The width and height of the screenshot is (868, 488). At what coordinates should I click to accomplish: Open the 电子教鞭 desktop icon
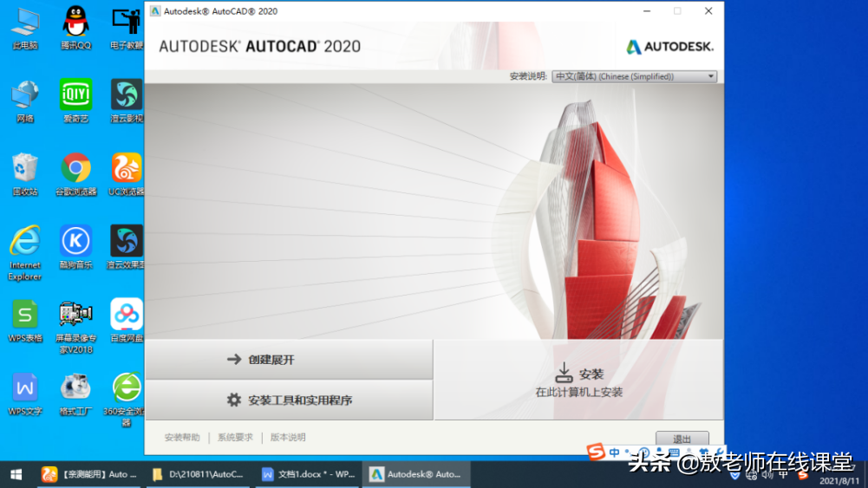[127, 28]
